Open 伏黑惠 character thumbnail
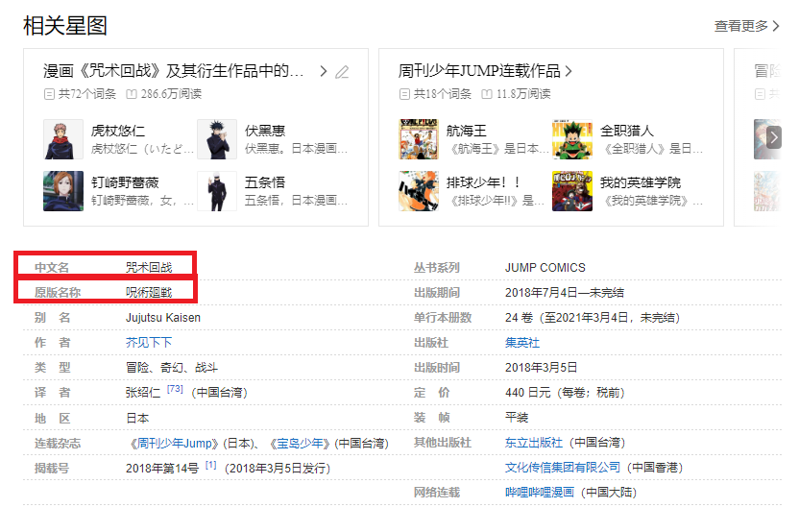This screenshot has height=532, width=799. tap(217, 139)
